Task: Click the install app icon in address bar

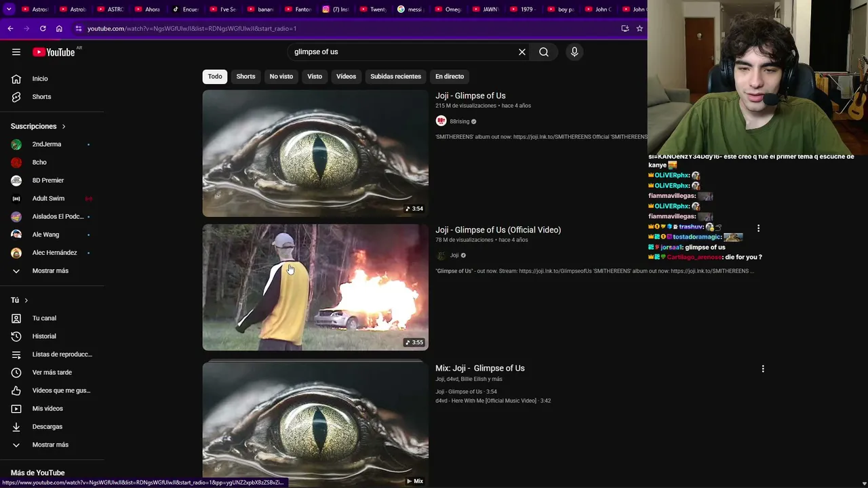Action: pos(625,28)
